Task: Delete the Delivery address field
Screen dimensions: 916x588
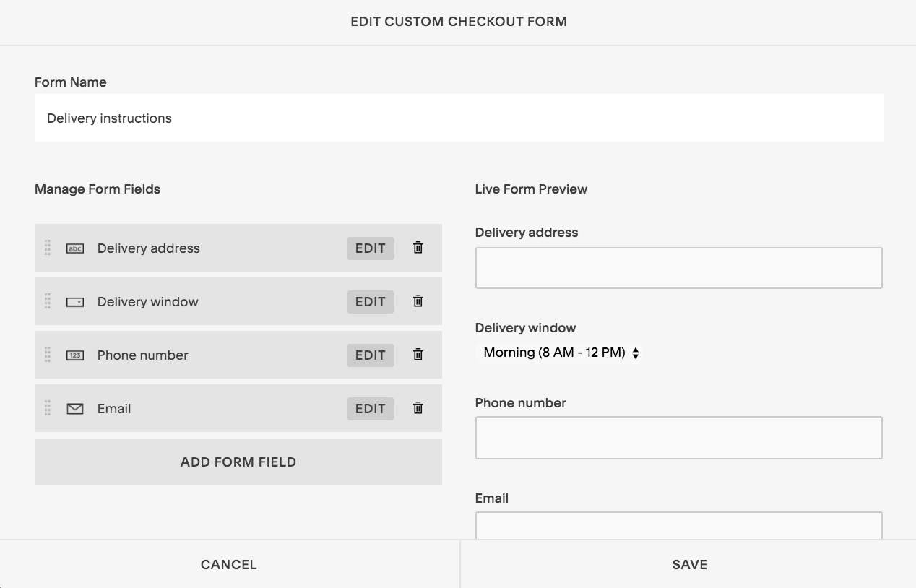Action: [x=418, y=248]
